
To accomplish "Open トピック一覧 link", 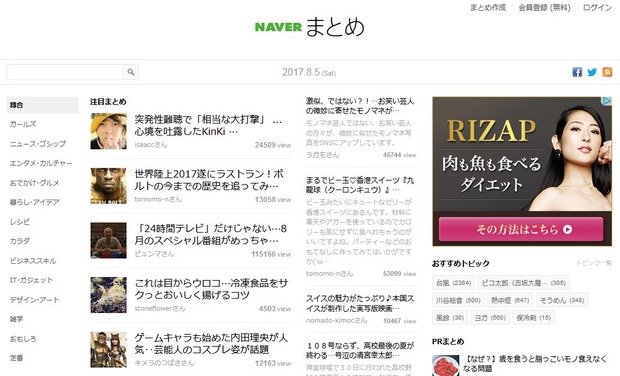I will pyautogui.click(x=594, y=263).
